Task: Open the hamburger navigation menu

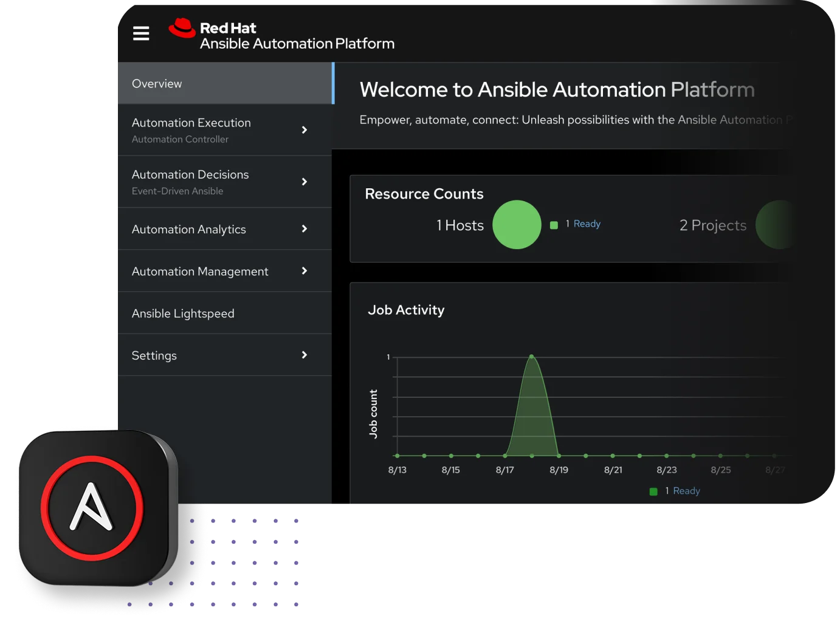Action: click(x=140, y=33)
